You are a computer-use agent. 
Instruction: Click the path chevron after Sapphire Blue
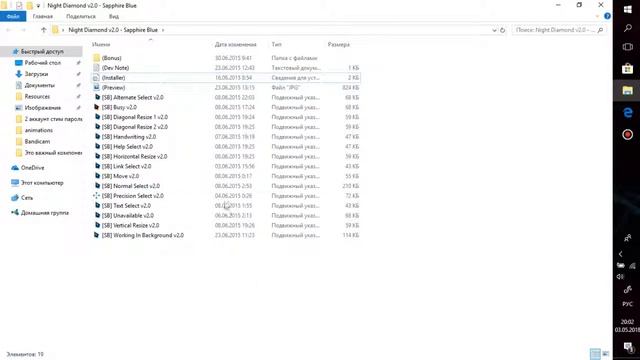pos(162,30)
